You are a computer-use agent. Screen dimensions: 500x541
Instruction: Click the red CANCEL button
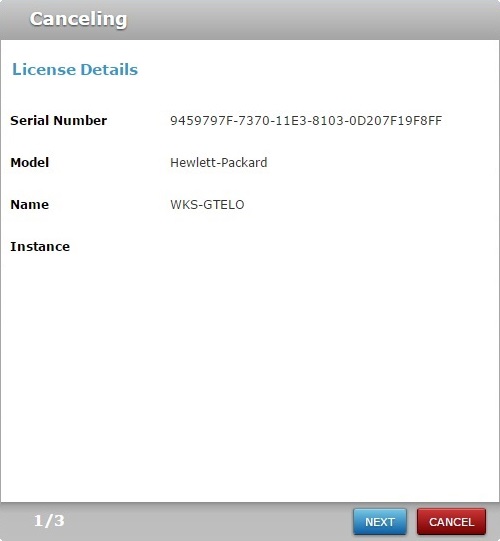click(x=451, y=521)
